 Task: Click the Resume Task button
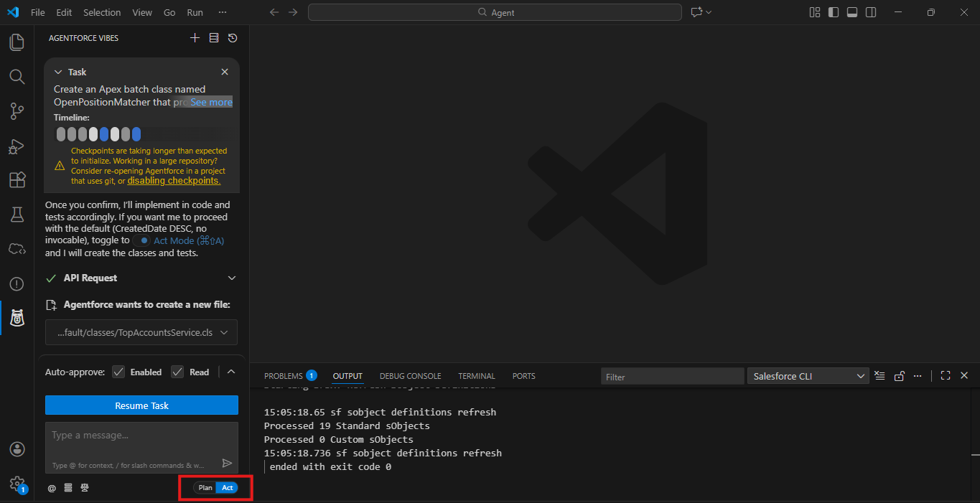pyautogui.click(x=141, y=405)
